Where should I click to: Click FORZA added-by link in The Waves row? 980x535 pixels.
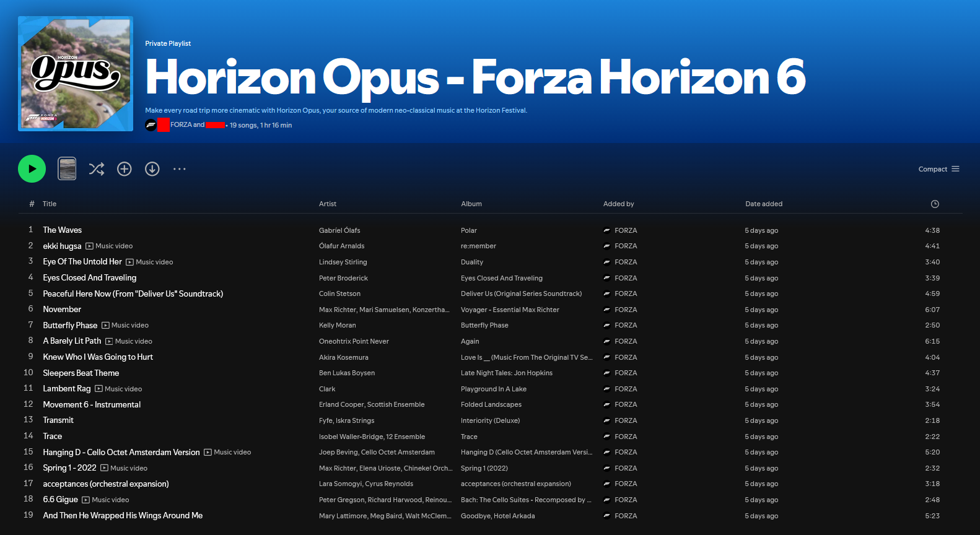(626, 230)
